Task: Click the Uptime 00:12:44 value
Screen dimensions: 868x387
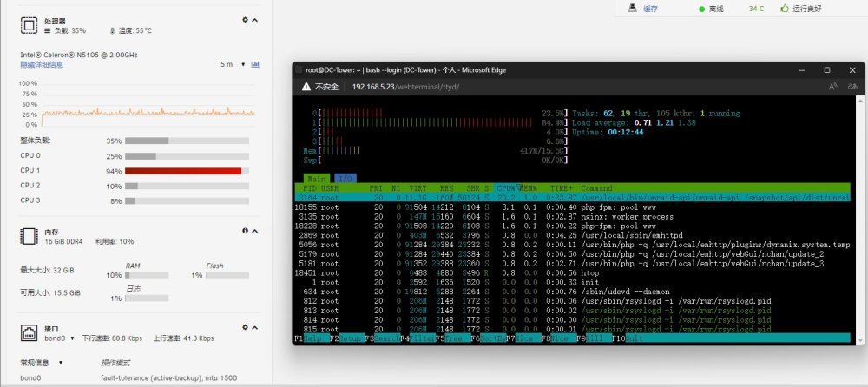Action: pyautogui.click(x=626, y=132)
